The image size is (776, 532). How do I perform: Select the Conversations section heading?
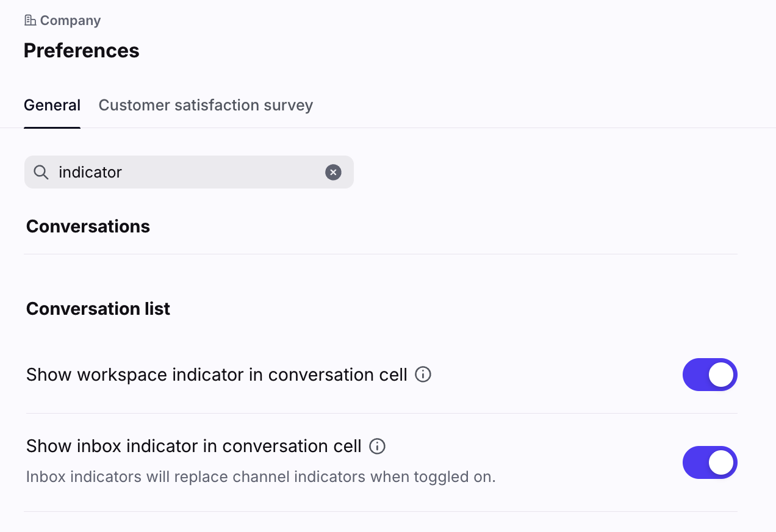click(88, 226)
